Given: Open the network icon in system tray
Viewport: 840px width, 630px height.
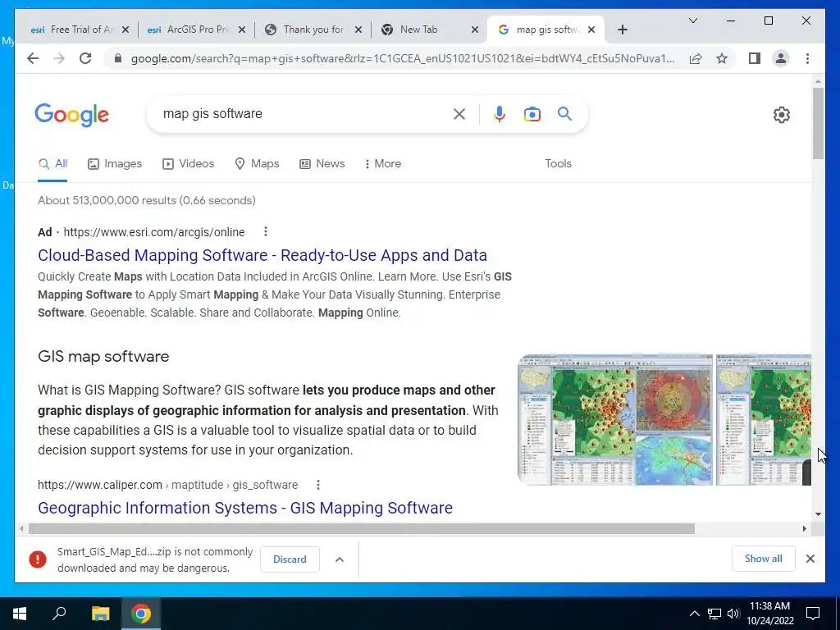Looking at the screenshot, I should click(x=714, y=614).
